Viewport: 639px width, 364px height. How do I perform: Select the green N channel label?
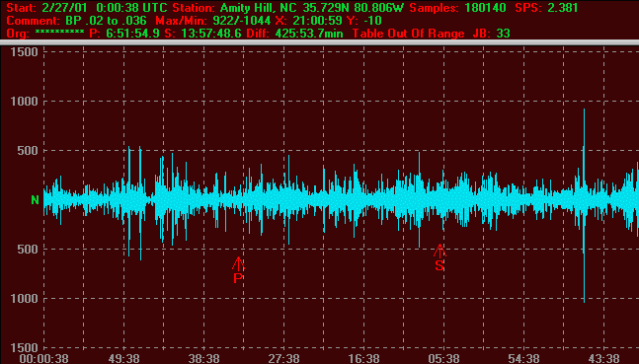point(35,200)
